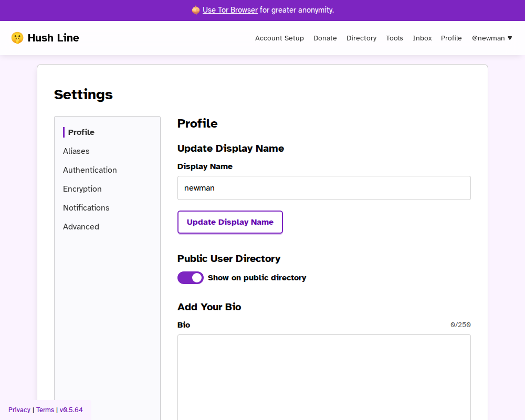
Task: Click the Hush Line shushing face logo
Action: pos(17,38)
